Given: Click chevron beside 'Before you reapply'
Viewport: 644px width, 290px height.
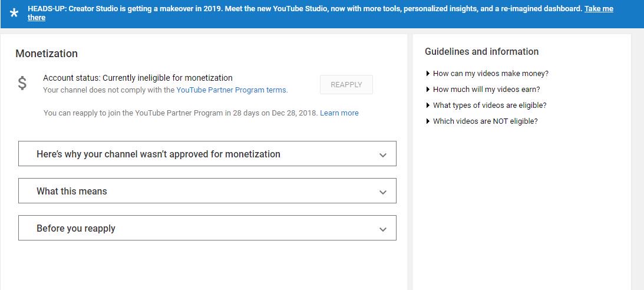Looking at the screenshot, I should [383, 229].
